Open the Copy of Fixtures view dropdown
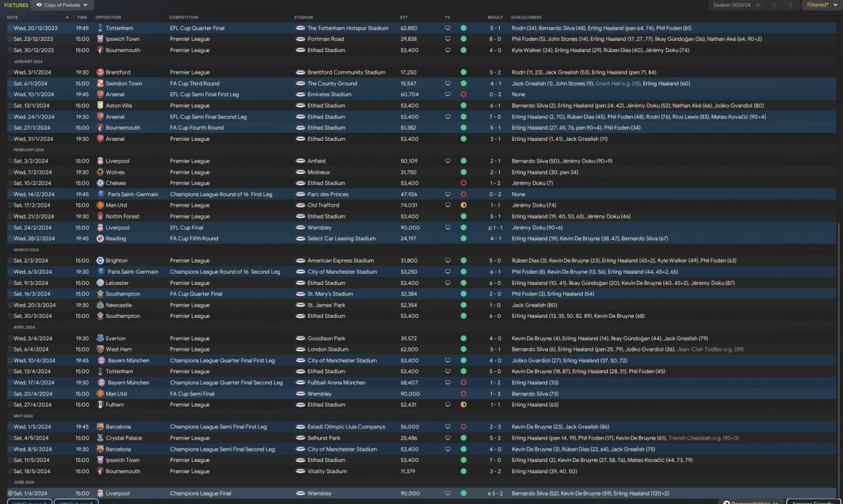The height and width of the screenshot is (504, 843). tap(62, 5)
